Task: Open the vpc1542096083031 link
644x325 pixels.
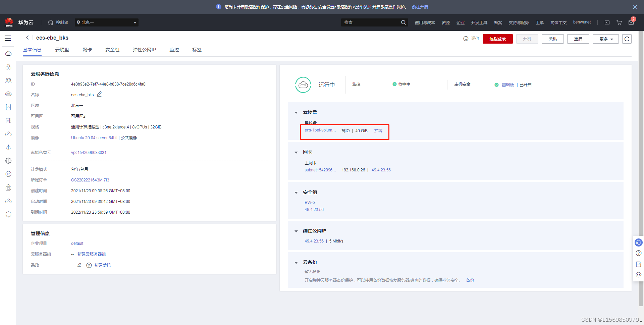Action: click(x=89, y=153)
